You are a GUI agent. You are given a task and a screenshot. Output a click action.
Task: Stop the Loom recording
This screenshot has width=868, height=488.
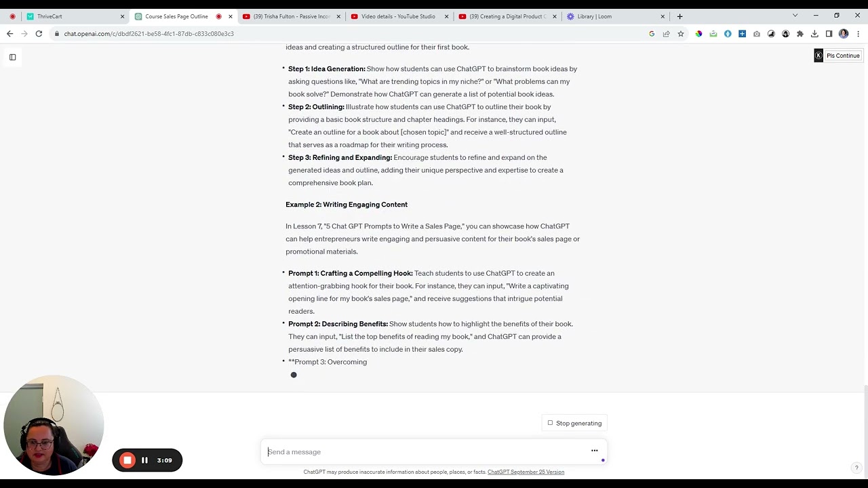pos(127,460)
